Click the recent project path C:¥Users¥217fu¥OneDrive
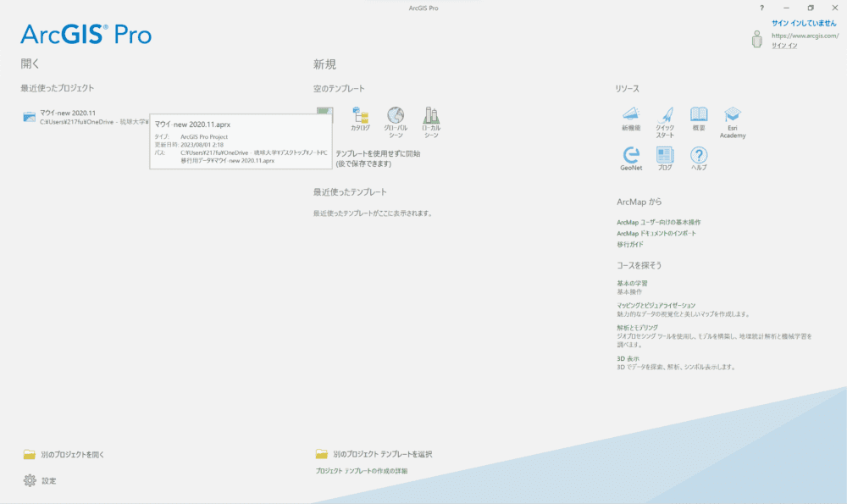Image resolution: width=847 pixels, height=504 pixels. click(x=94, y=122)
